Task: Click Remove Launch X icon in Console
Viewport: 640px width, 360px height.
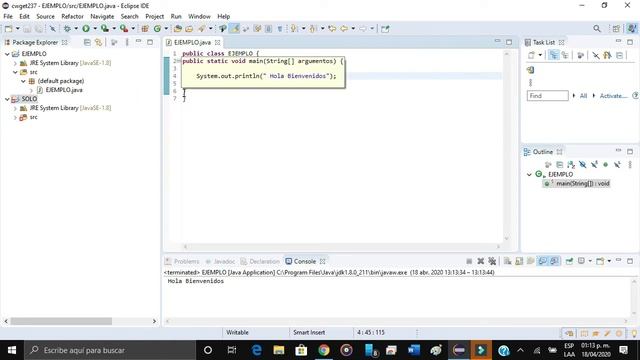Action: (481, 261)
